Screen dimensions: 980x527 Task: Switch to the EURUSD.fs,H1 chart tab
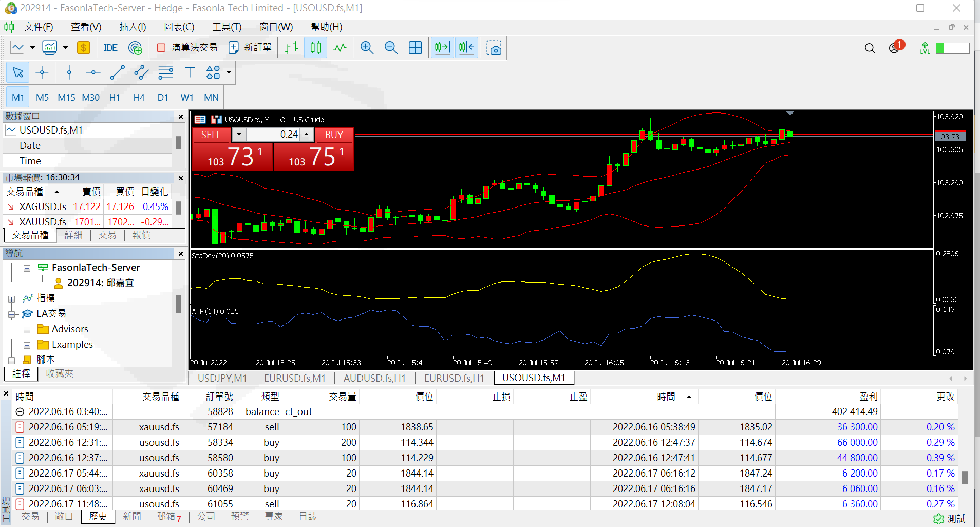coord(454,378)
